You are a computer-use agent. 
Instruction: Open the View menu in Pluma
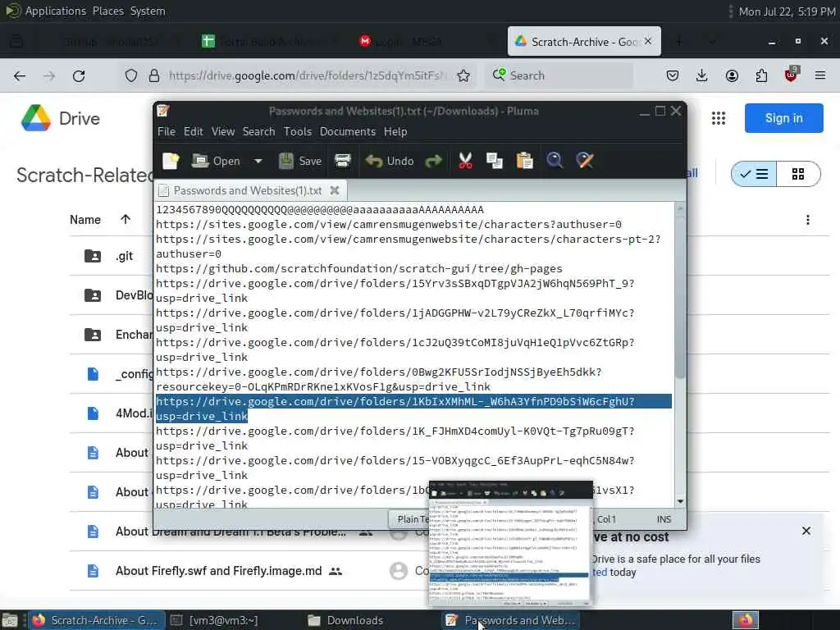(223, 131)
